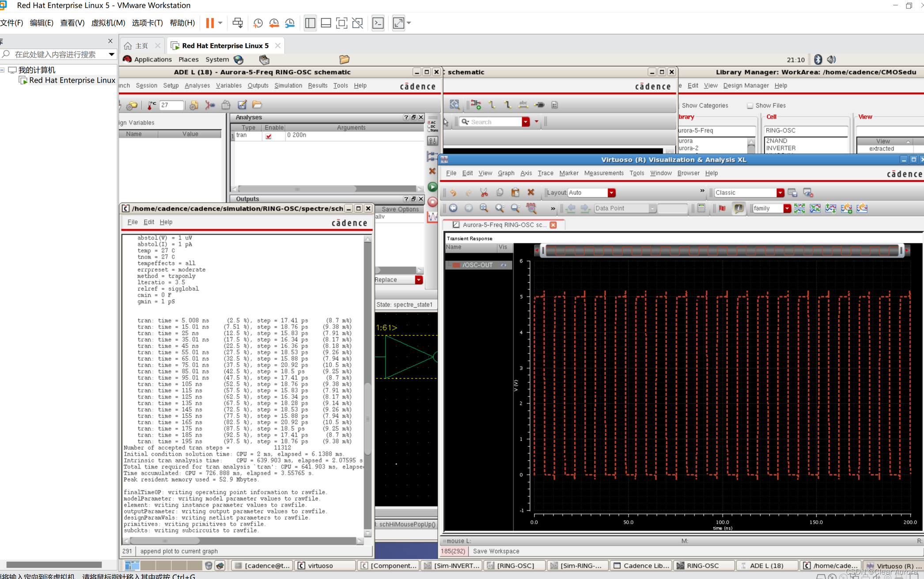Click the Zoom out magnifier icon in ViVA
The width and height of the screenshot is (924, 579).
515,208
